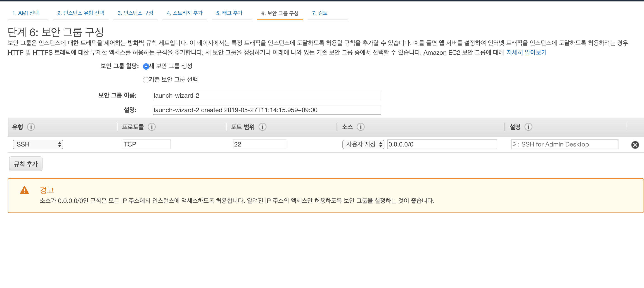644x288 pixels.
Task: Open 4. 스토리지 추가 step
Action: point(185,13)
